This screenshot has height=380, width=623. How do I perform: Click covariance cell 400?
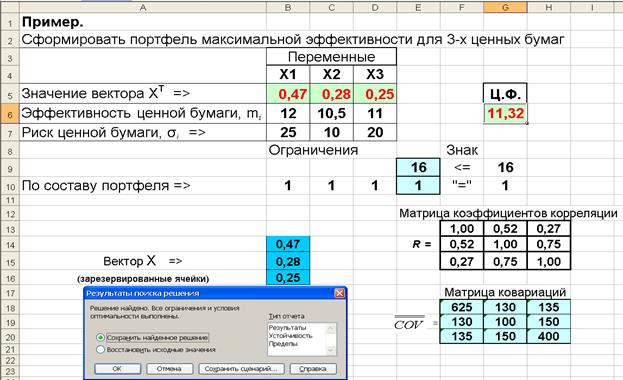[x=549, y=336]
